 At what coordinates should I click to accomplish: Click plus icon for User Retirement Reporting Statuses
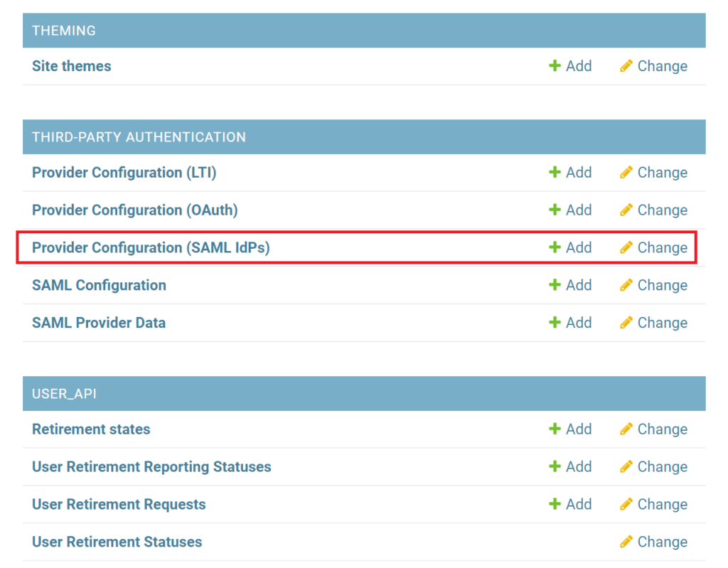(555, 467)
